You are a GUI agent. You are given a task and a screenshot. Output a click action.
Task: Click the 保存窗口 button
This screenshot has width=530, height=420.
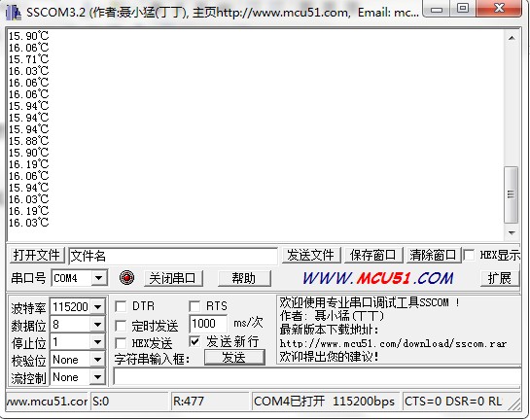coord(372,255)
